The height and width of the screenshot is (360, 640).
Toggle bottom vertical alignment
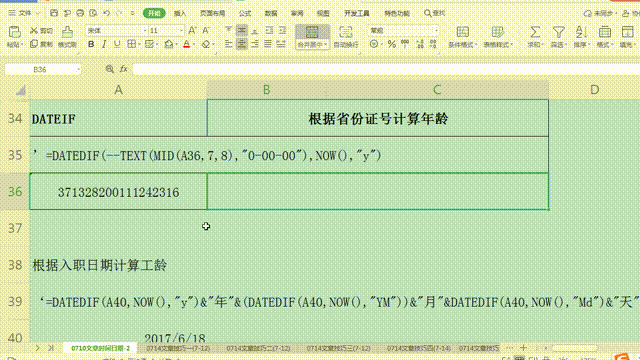[255, 30]
